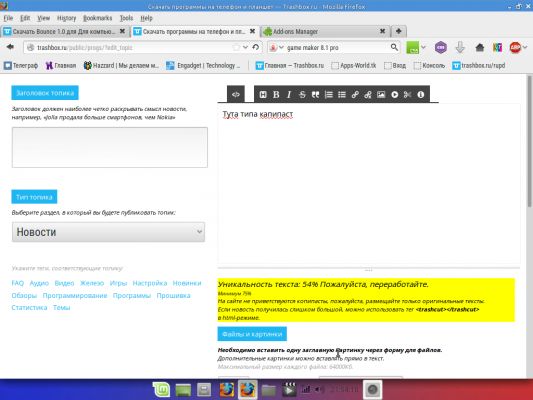Open the Bookmarks menu
This screenshot has height=400, width=533.
pos(98,18)
